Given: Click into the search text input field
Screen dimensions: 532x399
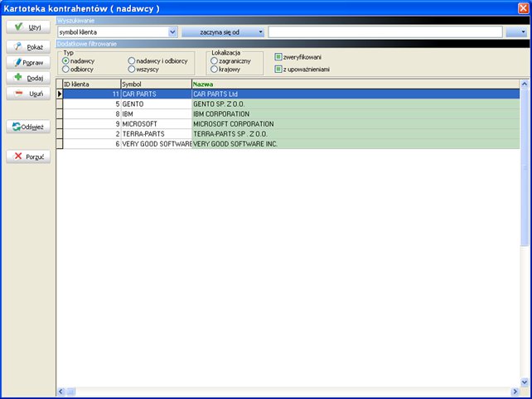Looking at the screenshot, I should [x=385, y=32].
